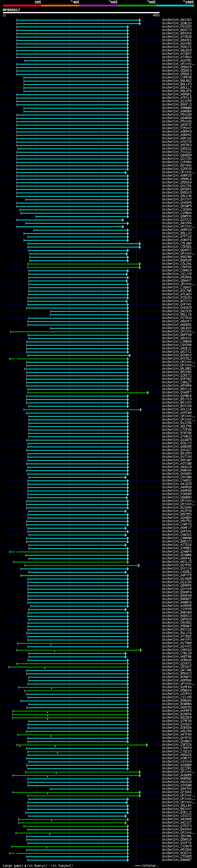Viewport: 197px width, 868px height.
Task: Select the UniRef100_Q64MT2 label
Action: click(x=177, y=250)
